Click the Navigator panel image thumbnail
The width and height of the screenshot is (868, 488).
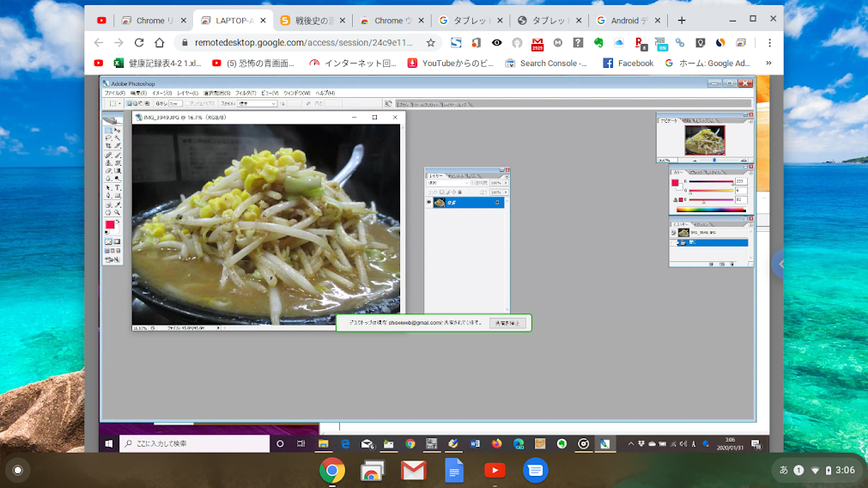[x=705, y=140]
